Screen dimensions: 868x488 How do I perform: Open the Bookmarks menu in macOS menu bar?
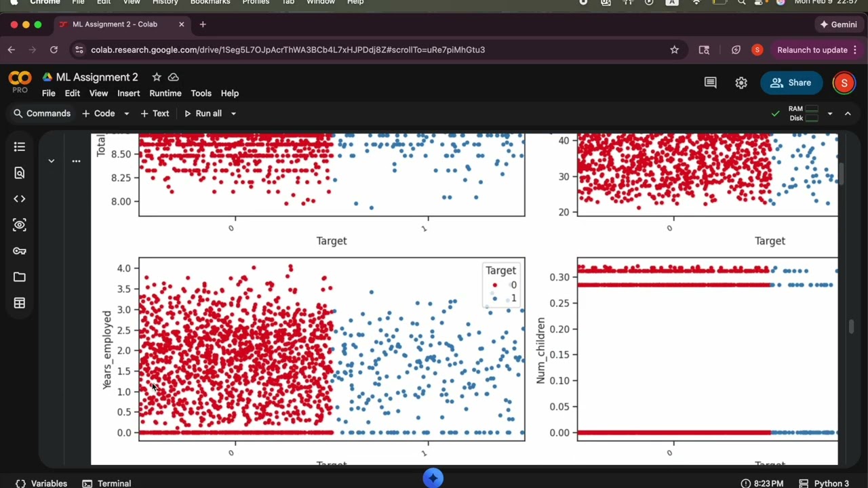click(x=210, y=2)
